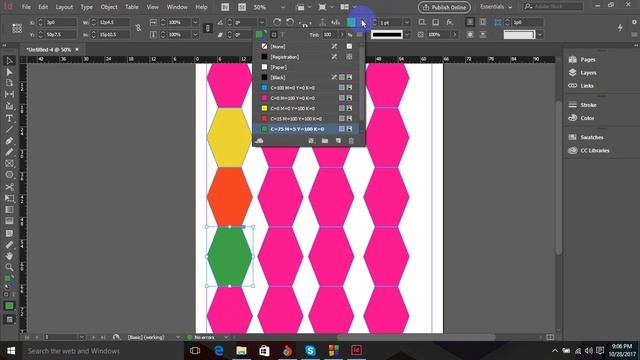Select the Hand tool

coord(9,256)
